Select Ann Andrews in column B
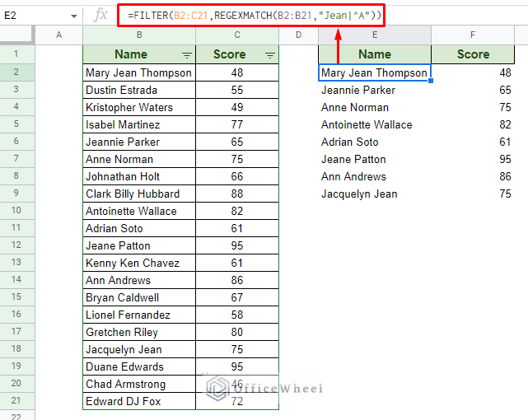This screenshot has width=528, height=420. point(139,280)
